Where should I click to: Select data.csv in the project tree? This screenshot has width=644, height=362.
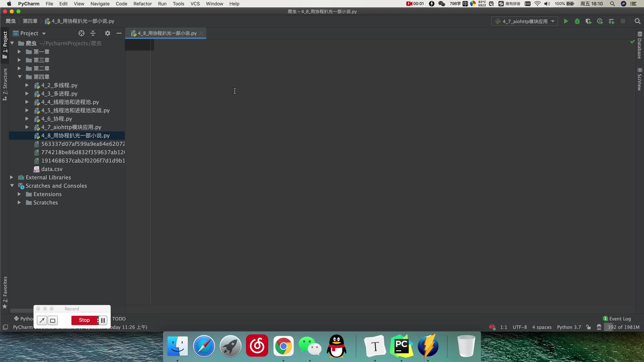tap(52, 169)
